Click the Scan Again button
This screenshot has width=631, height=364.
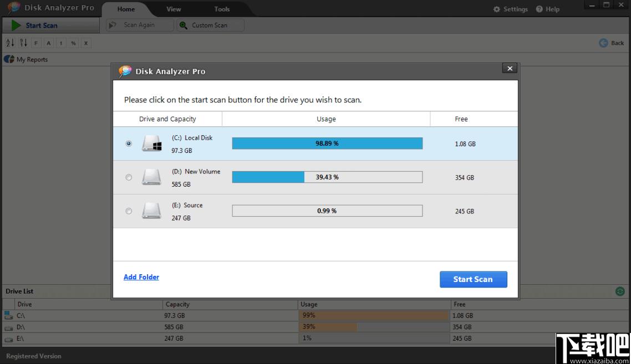[140, 25]
